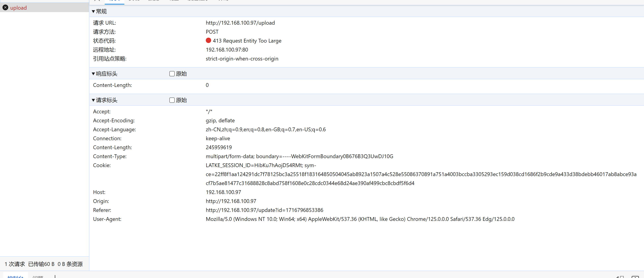This screenshot has height=278, width=644.
Task: Click the User-Agent Mozilla value text
Action: pyautogui.click(x=360, y=219)
